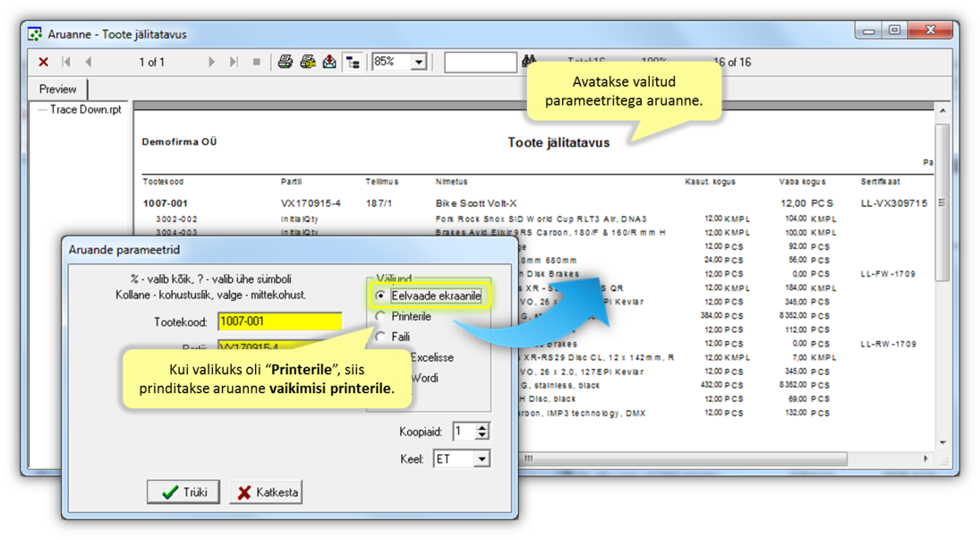Click order number 187/1 in the report
This screenshot has width=980, height=540.
tap(379, 203)
